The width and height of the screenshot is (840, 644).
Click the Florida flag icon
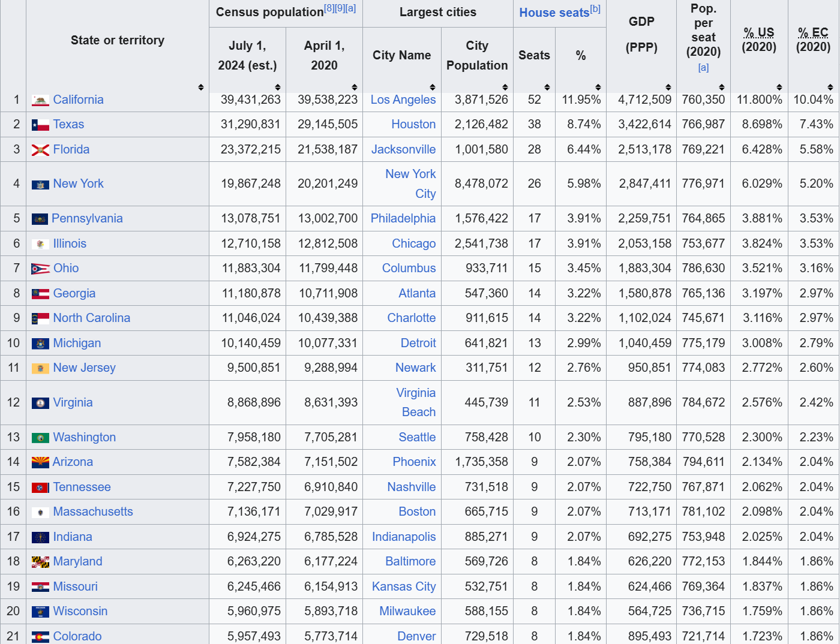tap(40, 150)
